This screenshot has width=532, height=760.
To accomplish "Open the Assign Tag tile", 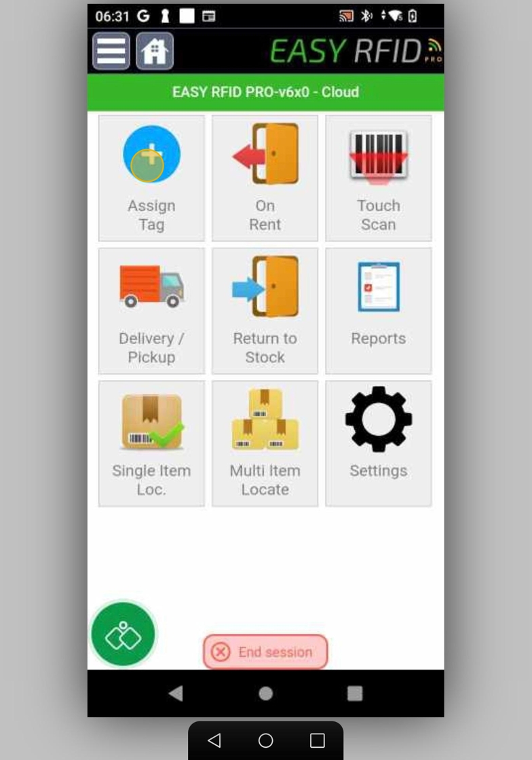I will pyautogui.click(x=151, y=178).
